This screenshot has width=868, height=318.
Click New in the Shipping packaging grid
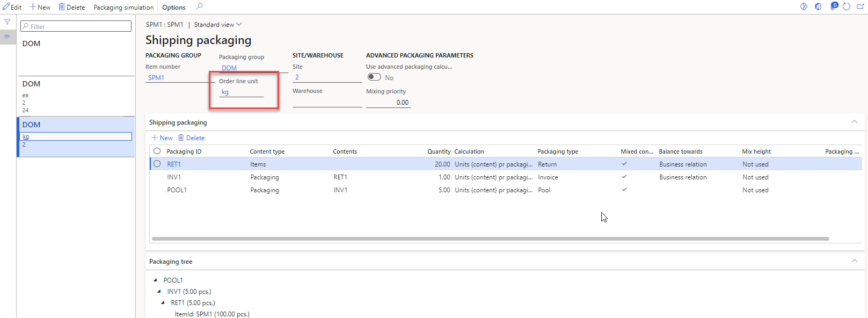(162, 138)
